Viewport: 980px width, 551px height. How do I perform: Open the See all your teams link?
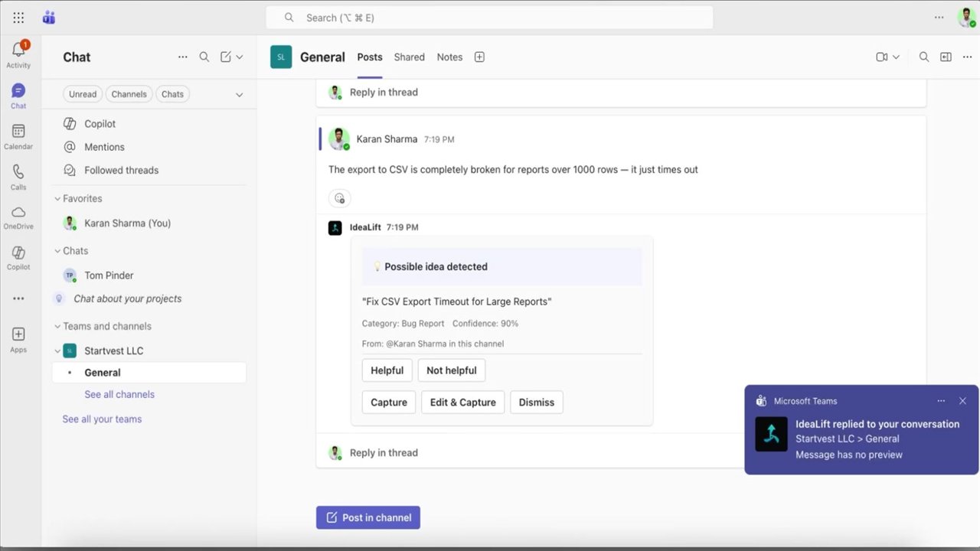(x=102, y=419)
